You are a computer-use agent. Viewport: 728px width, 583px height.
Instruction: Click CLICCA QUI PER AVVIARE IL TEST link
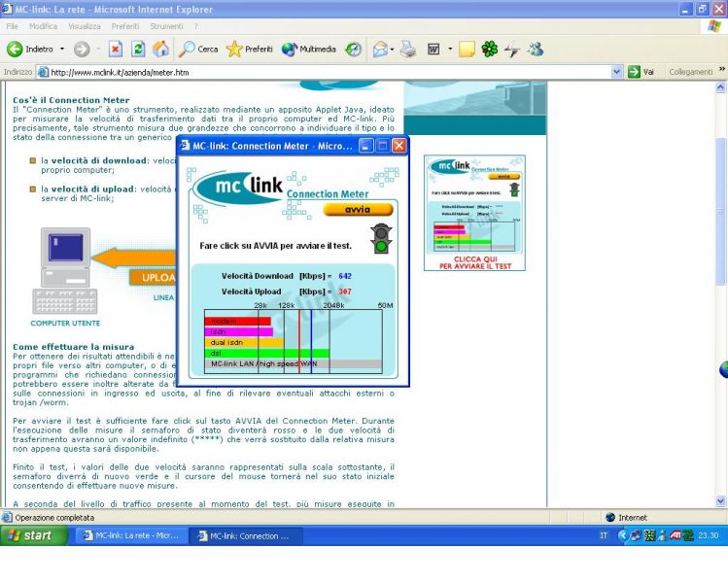point(475,262)
